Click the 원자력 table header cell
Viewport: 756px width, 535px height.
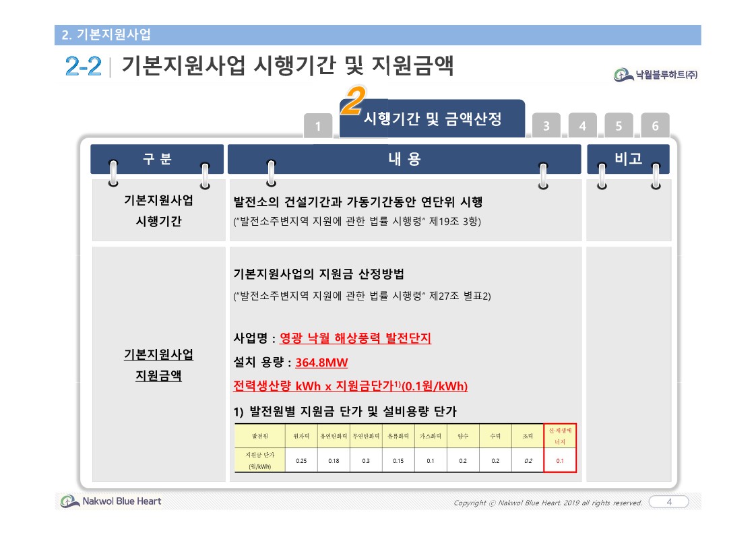pyautogui.click(x=301, y=436)
